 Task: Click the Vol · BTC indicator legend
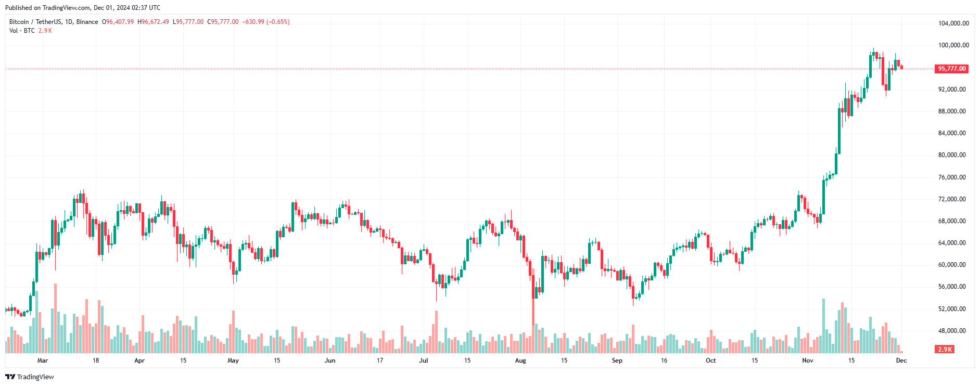pyautogui.click(x=22, y=31)
